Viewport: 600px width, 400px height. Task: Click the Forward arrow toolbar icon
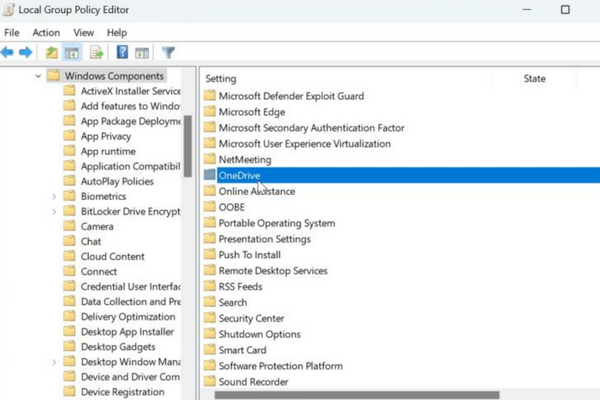[x=26, y=52]
